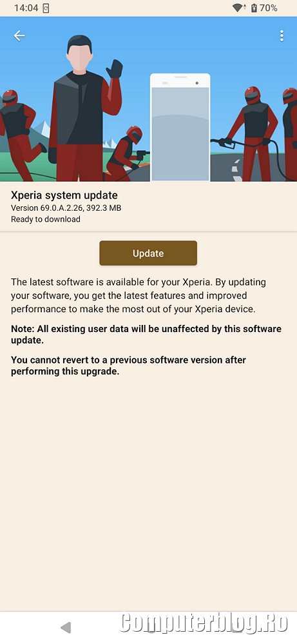Tap the Wi-Fi signal status icon
297x644 pixels.
(x=238, y=8)
